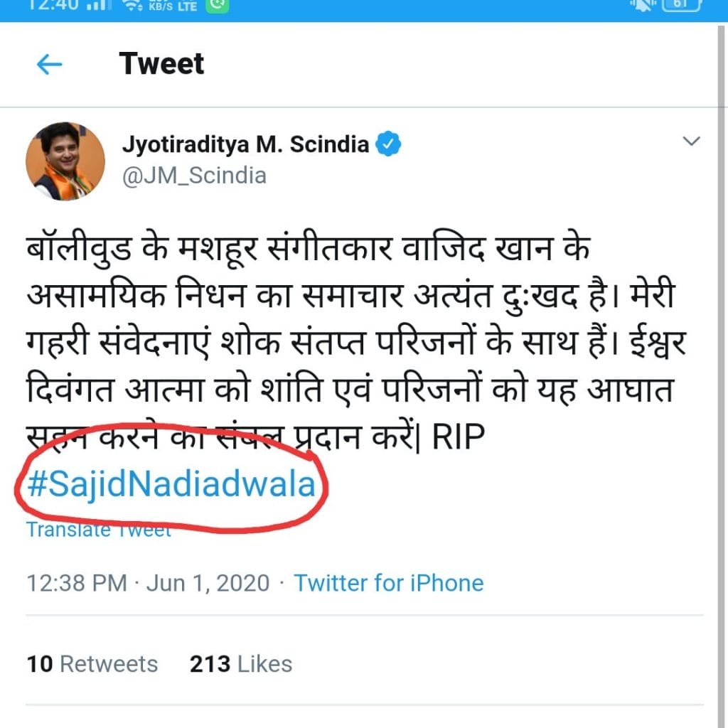728x728 pixels.
Task: View the 213 Likes list
Action: click(241, 664)
